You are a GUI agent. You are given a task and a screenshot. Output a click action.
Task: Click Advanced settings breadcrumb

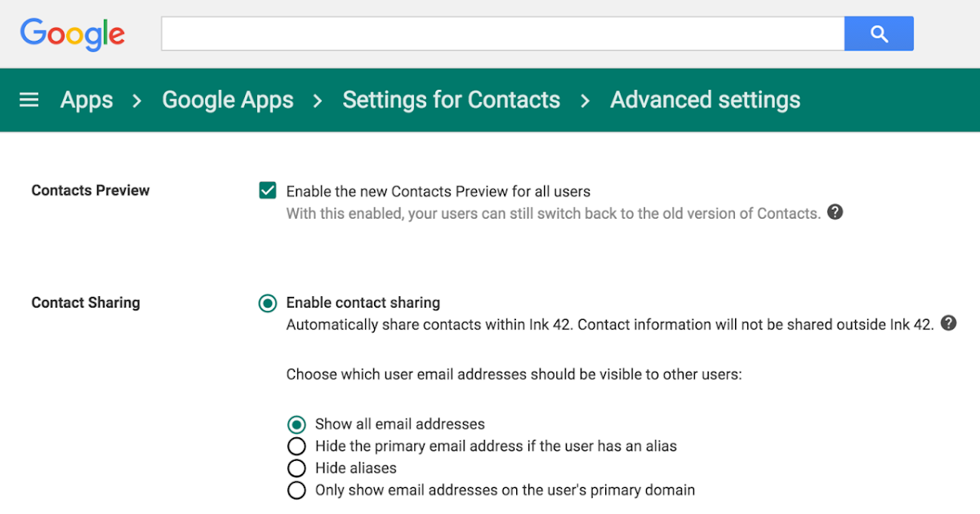[706, 100]
